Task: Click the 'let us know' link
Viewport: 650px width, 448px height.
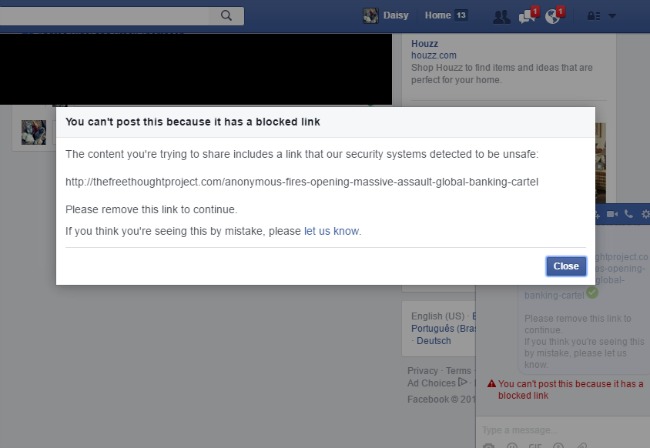Action: point(331,231)
